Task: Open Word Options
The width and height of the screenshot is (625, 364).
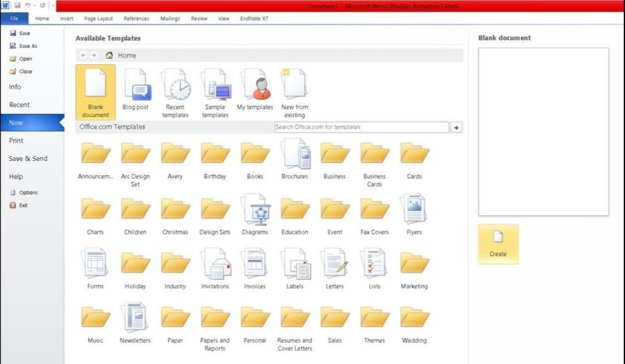Action: tap(24, 192)
